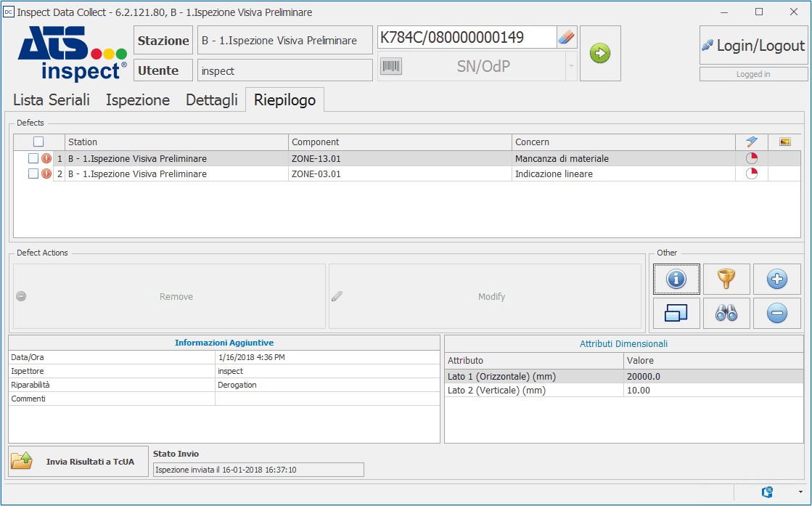The width and height of the screenshot is (812, 506).
Task: Click the blue minus icon button
Action: point(776,313)
